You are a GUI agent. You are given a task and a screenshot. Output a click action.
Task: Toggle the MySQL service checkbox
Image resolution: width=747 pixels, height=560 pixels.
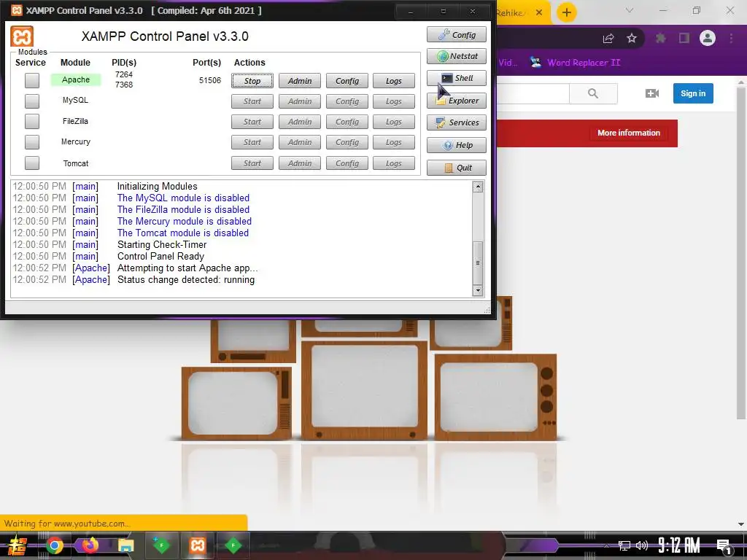[x=32, y=101]
